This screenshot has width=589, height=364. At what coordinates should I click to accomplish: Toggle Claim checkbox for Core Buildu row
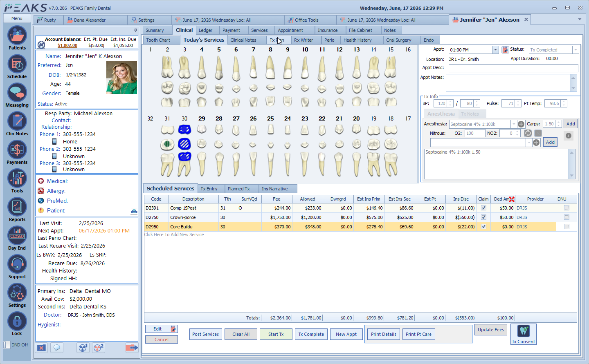click(x=483, y=227)
